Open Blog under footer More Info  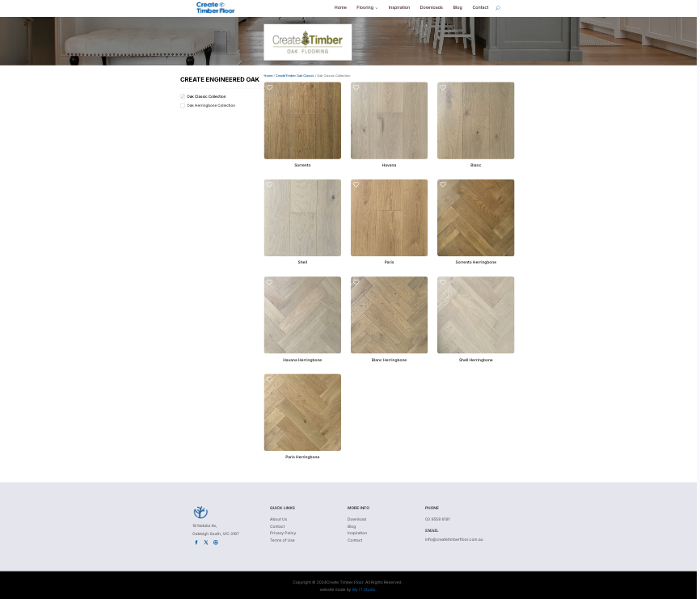click(352, 526)
